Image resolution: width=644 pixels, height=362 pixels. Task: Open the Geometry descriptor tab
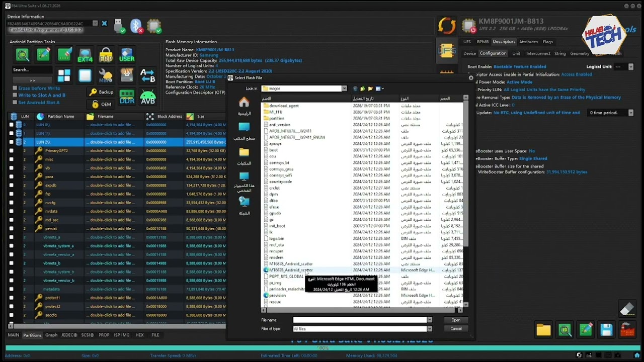pyautogui.click(x=580, y=53)
